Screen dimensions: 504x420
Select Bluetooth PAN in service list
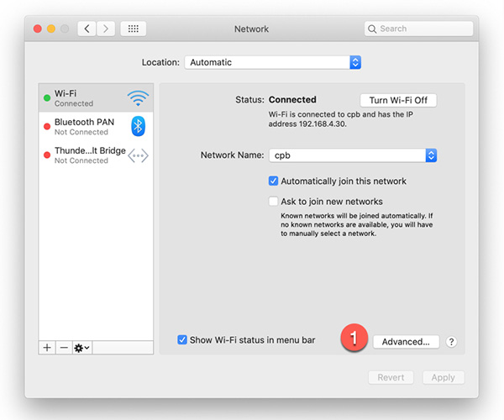click(x=84, y=127)
